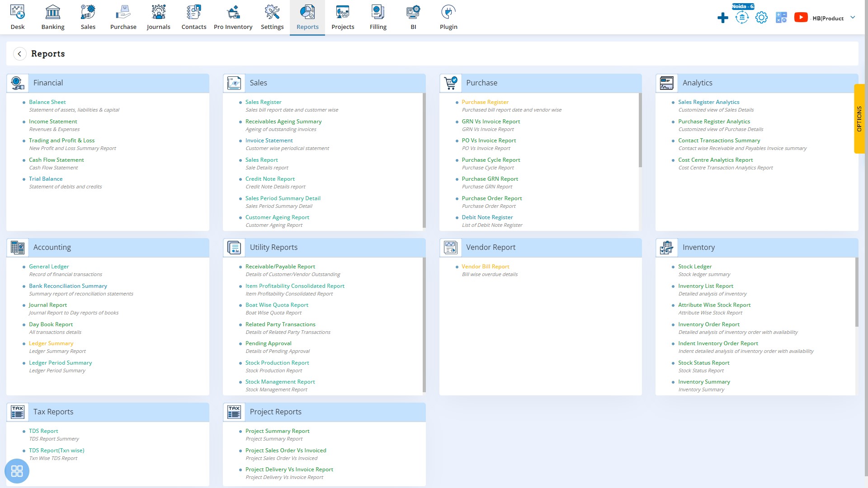Navigate to Projects module
868x488 pixels.
click(343, 17)
